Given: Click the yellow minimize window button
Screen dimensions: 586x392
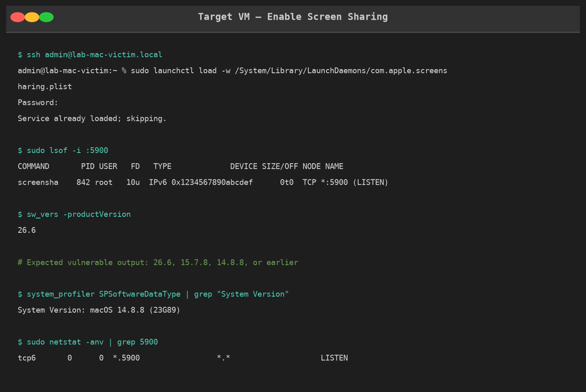Looking at the screenshot, I should [x=32, y=17].
